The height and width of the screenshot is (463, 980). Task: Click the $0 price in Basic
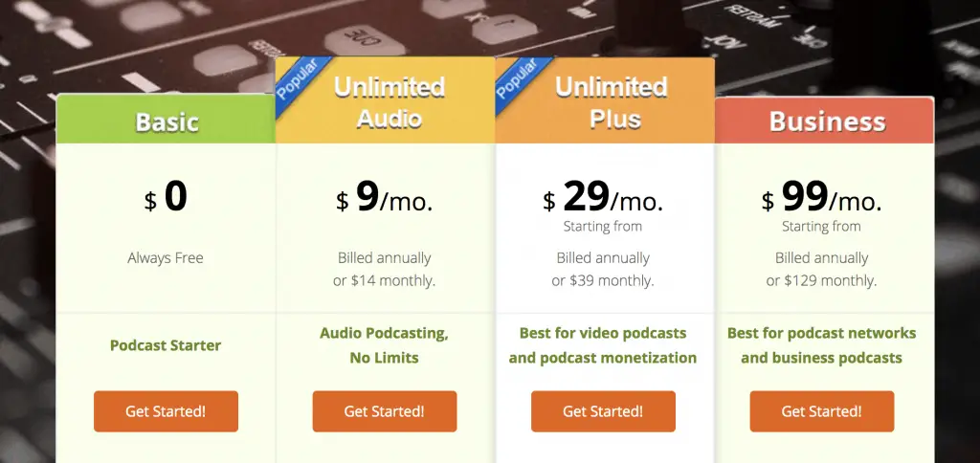tap(166, 197)
